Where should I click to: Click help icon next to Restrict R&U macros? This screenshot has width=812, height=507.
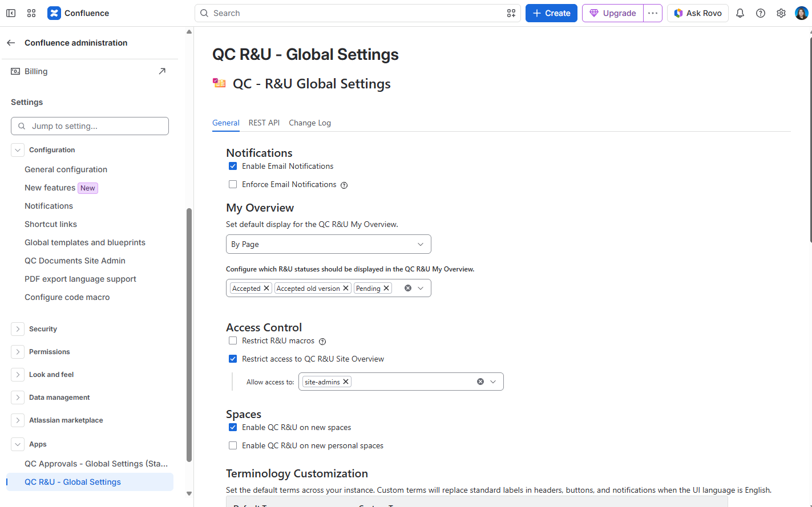(322, 342)
